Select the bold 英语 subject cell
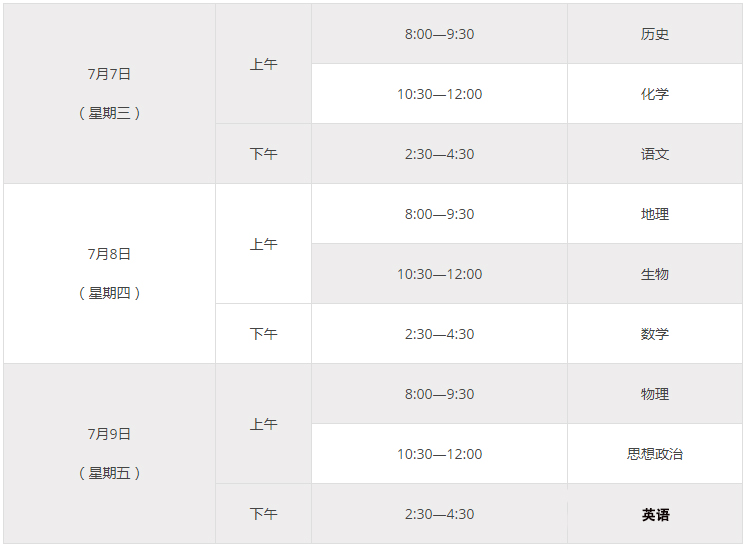This screenshot has width=746, height=548. click(x=655, y=514)
